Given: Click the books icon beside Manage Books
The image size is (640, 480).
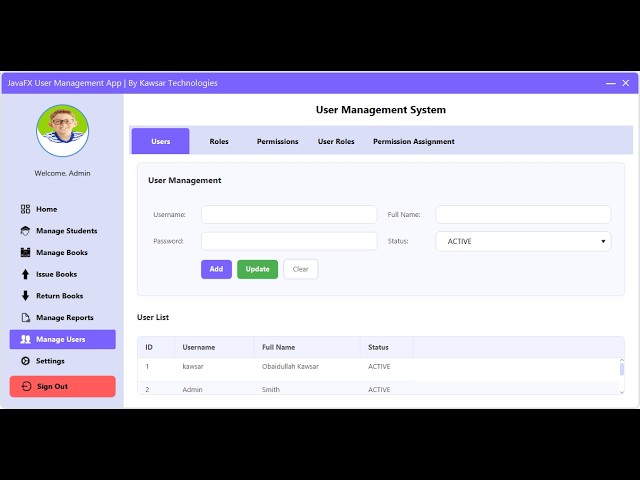Looking at the screenshot, I should (25, 252).
